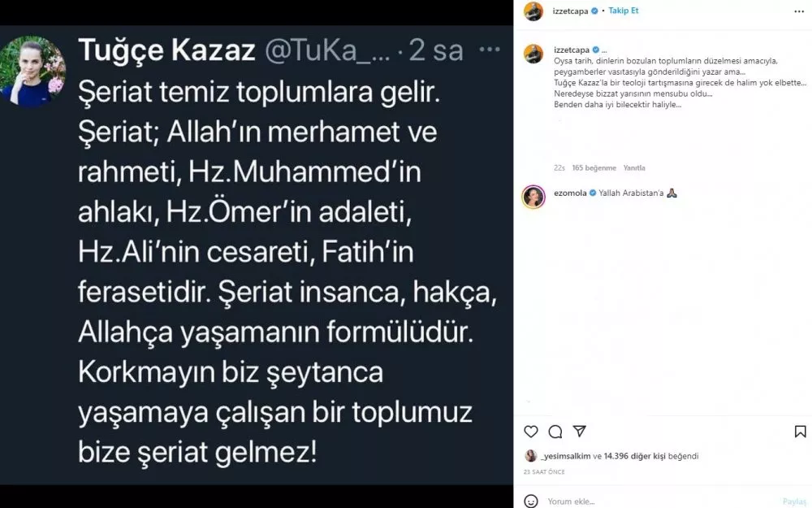Click the Yorum ekle comment field
Image resolution: width=812 pixels, height=508 pixels.
click(663, 501)
